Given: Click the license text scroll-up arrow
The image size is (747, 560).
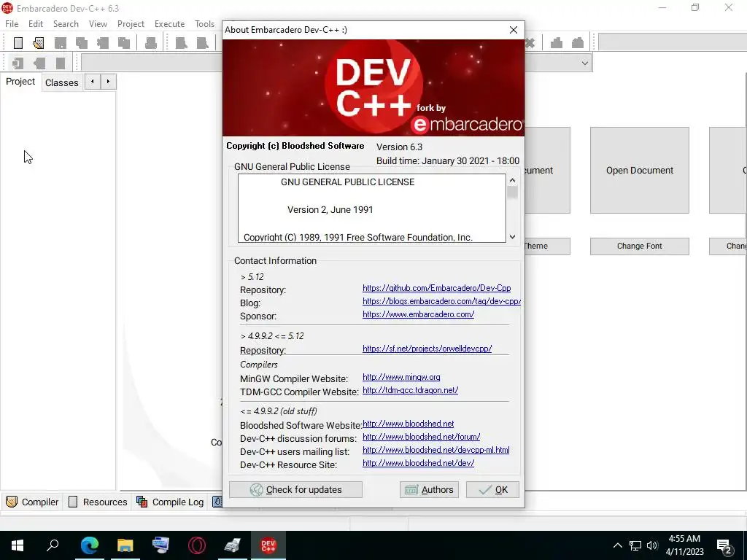Looking at the screenshot, I should pyautogui.click(x=513, y=181).
